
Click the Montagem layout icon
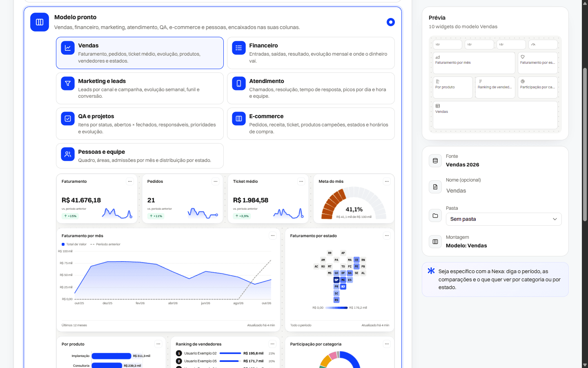[x=435, y=242]
